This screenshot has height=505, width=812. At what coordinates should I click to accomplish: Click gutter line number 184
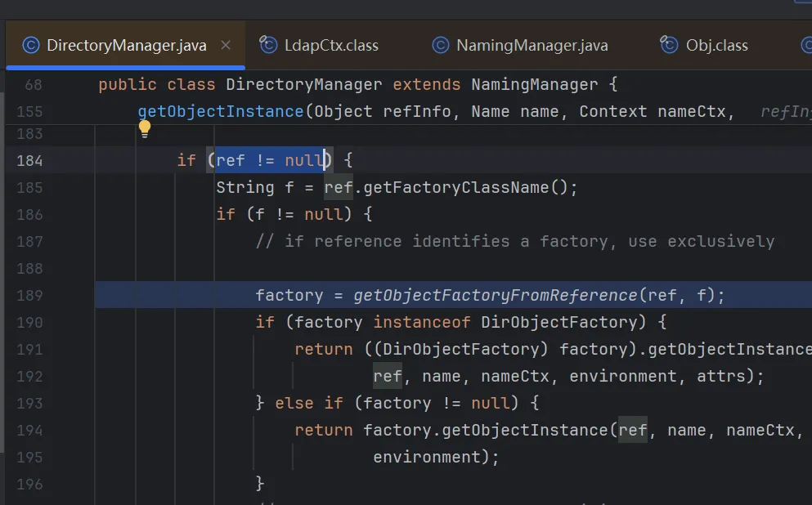(x=29, y=160)
